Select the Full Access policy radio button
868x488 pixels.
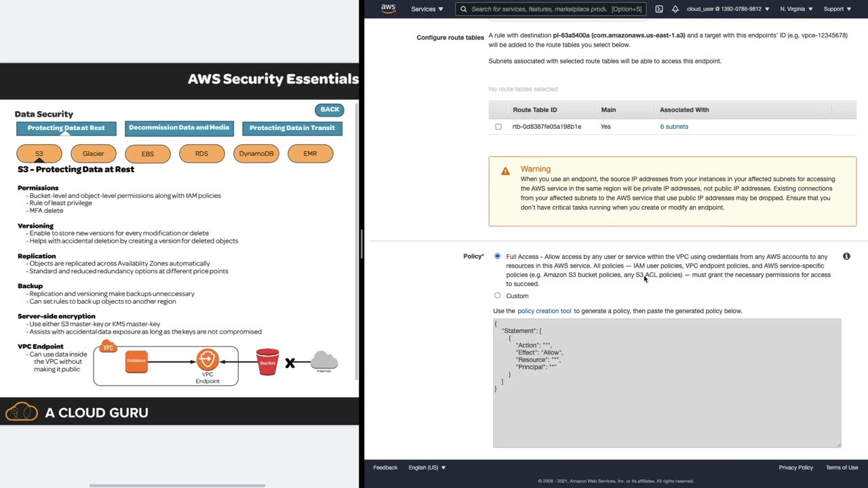pyautogui.click(x=498, y=256)
